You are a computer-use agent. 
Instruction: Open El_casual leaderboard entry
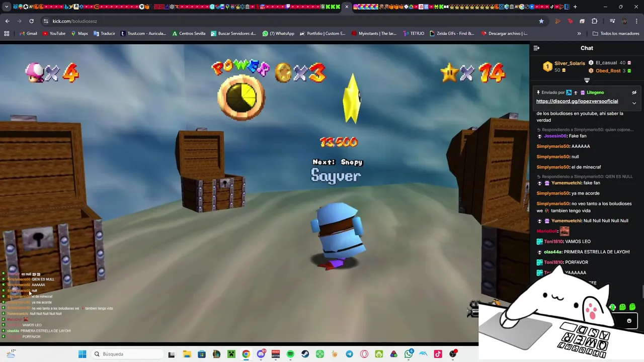pyautogui.click(x=606, y=63)
